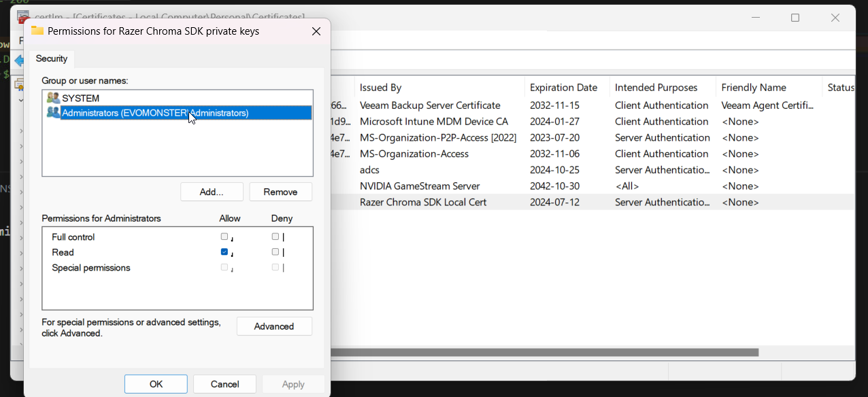Viewport: 868px width, 397px height.
Task: Close the Permissions dialog with the X
Action: coord(316,31)
